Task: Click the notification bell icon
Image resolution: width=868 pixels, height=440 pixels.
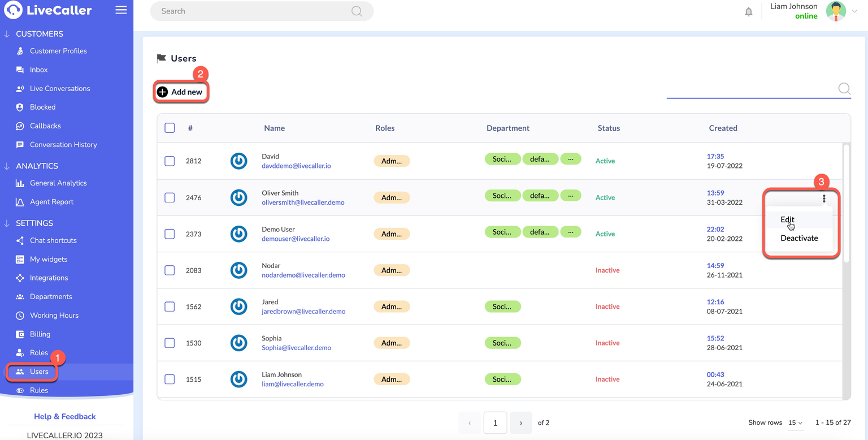Action: pyautogui.click(x=749, y=12)
